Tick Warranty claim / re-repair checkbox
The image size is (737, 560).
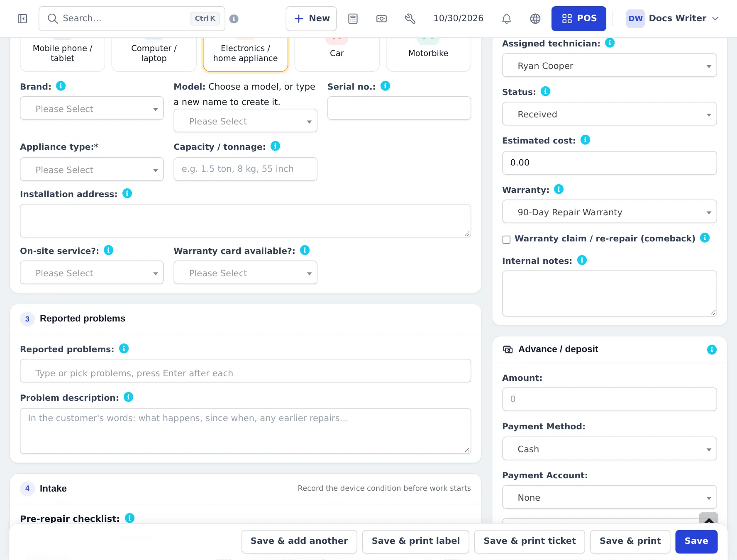tap(506, 239)
